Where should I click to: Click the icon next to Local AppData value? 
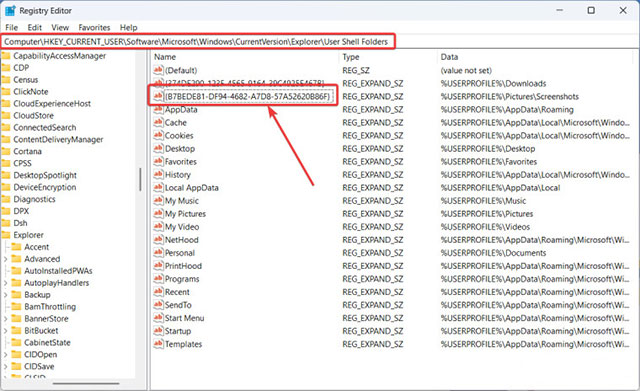[x=158, y=188]
